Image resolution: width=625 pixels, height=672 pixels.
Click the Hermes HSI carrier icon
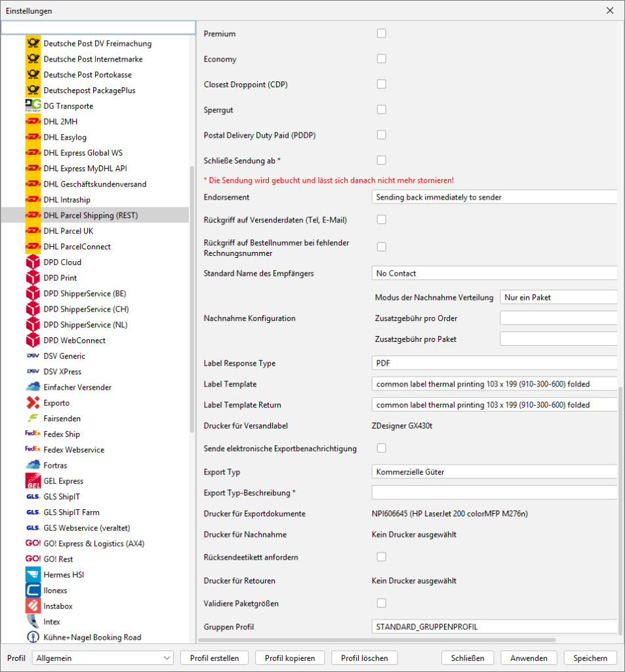coord(33,575)
